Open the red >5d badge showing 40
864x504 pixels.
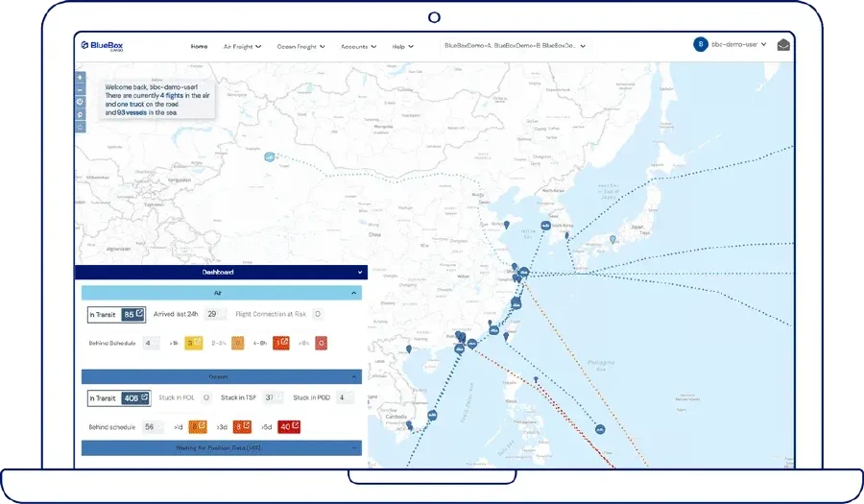pyautogui.click(x=289, y=427)
